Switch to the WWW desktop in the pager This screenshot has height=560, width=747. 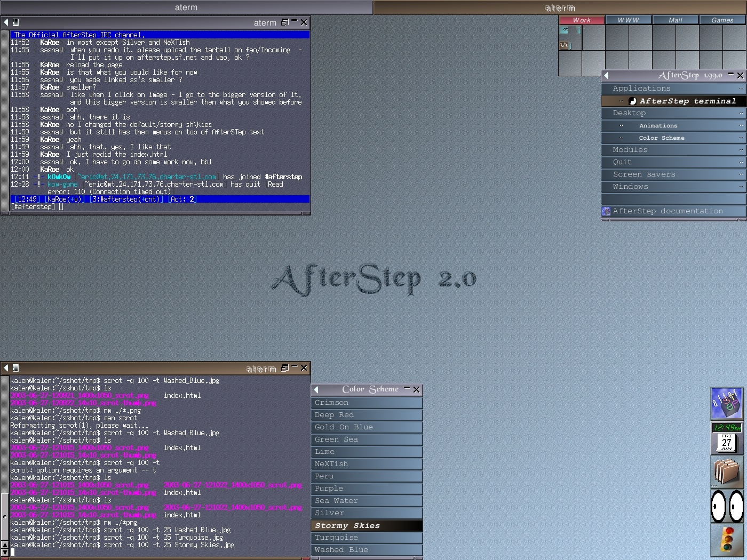[629, 20]
